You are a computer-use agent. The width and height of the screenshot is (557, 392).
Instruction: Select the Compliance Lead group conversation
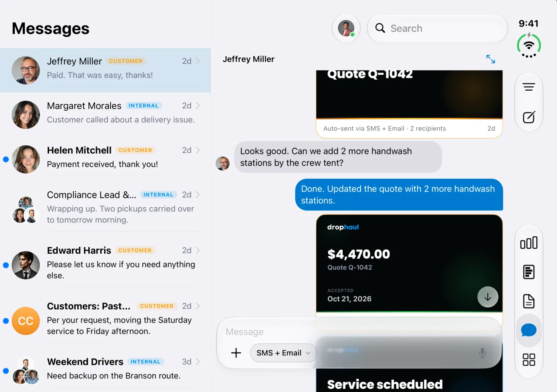[105, 209]
